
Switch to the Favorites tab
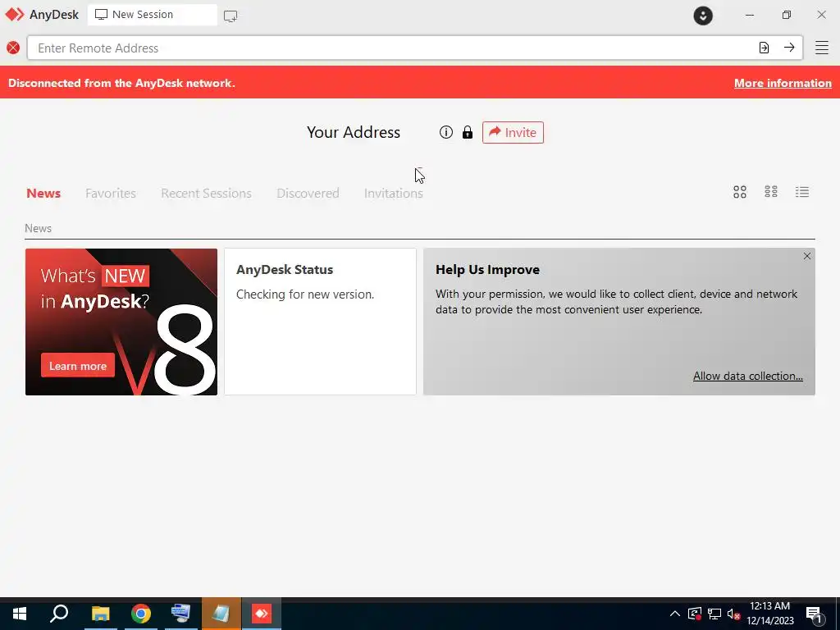tap(111, 194)
